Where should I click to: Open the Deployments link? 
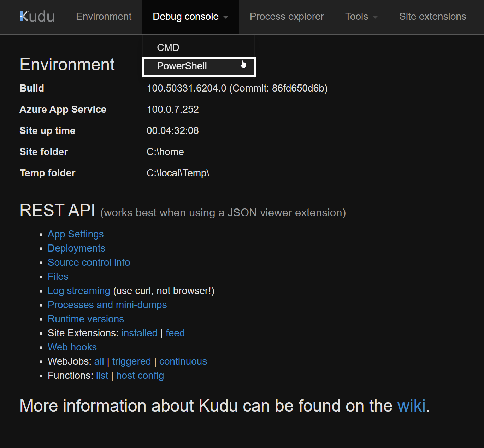click(76, 248)
